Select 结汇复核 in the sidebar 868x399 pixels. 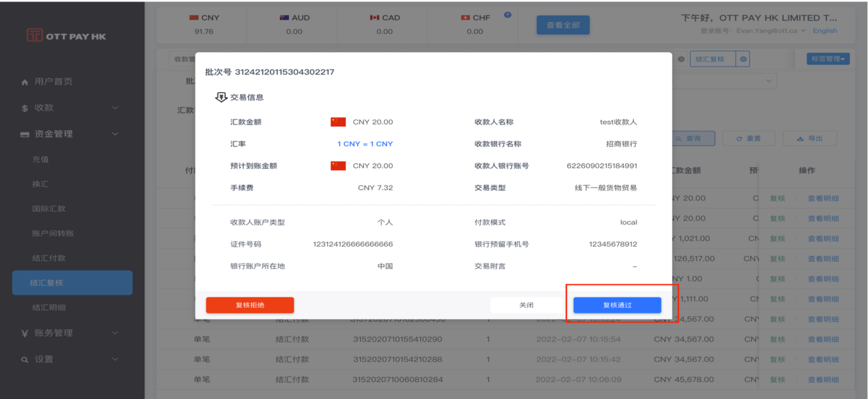coord(72,283)
